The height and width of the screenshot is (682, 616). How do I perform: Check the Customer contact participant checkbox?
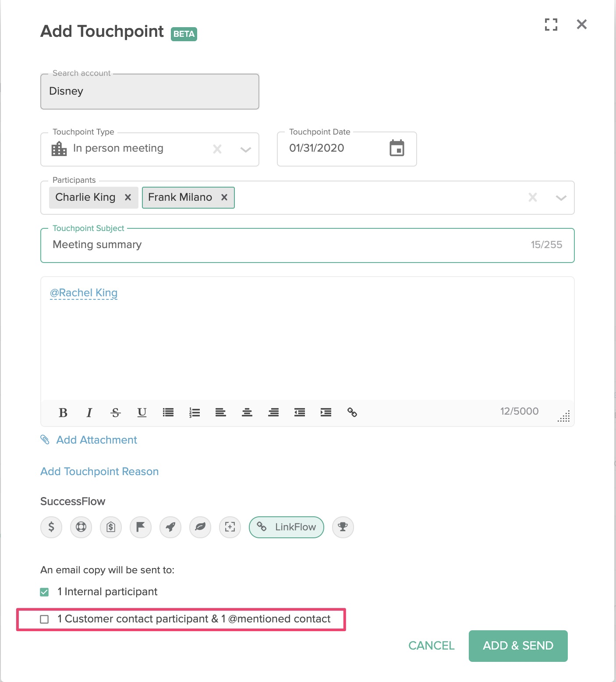pos(44,619)
